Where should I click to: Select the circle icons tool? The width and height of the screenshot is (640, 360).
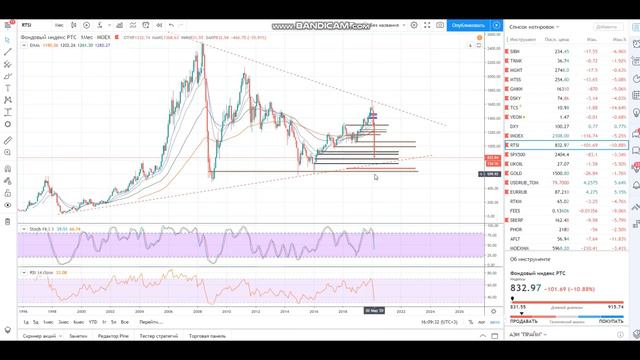(x=7, y=124)
